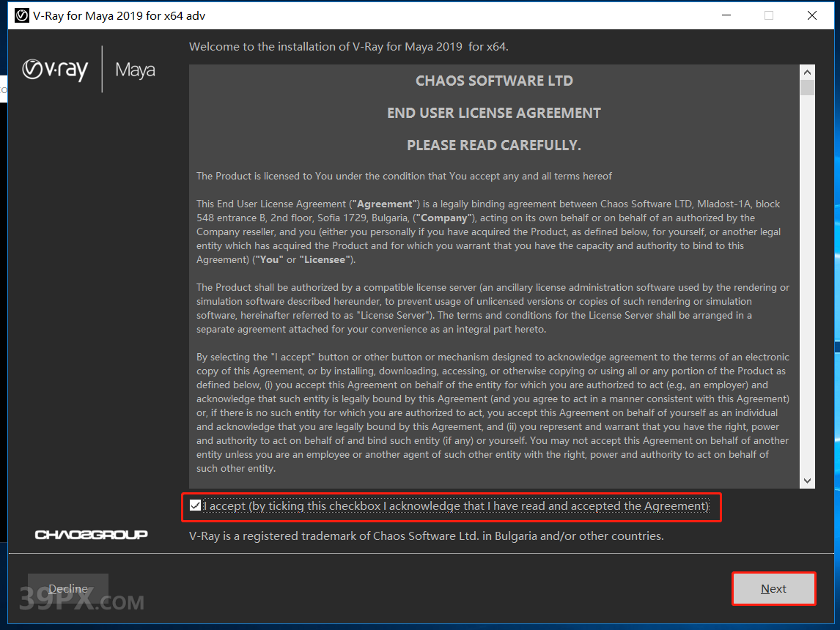Click the line 'The Product is licensed to You'
This screenshot has height=630, width=840.
(404, 176)
